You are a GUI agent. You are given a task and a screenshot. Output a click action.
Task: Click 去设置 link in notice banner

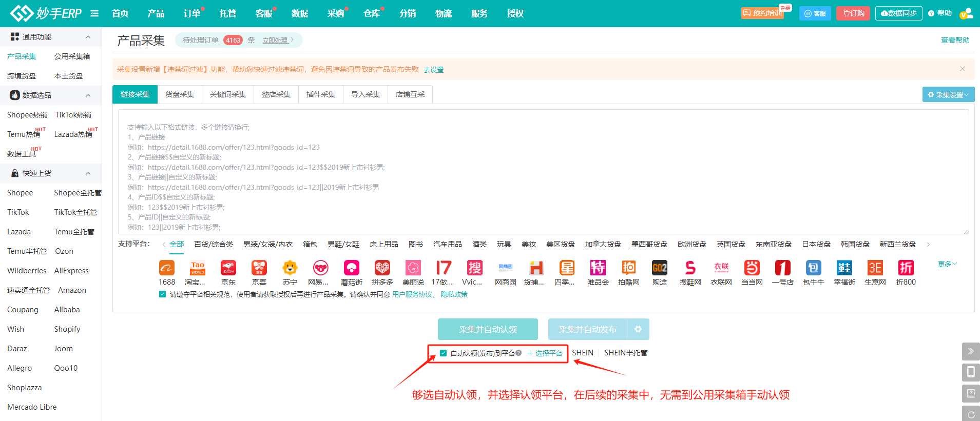[x=434, y=70]
